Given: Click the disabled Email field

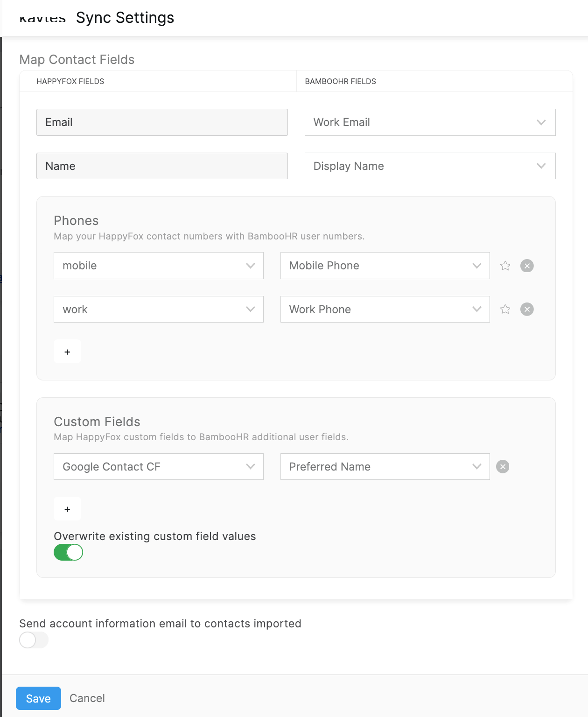Looking at the screenshot, I should pos(162,122).
